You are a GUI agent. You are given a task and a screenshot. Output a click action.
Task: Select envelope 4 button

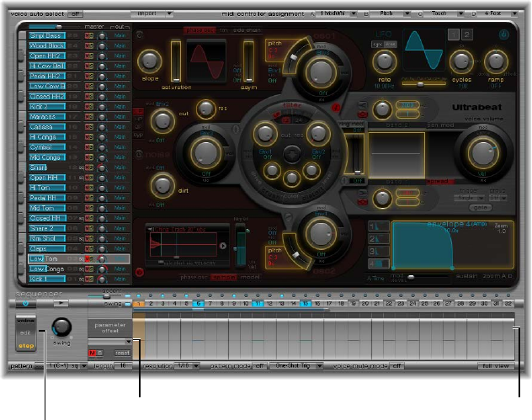click(378, 263)
